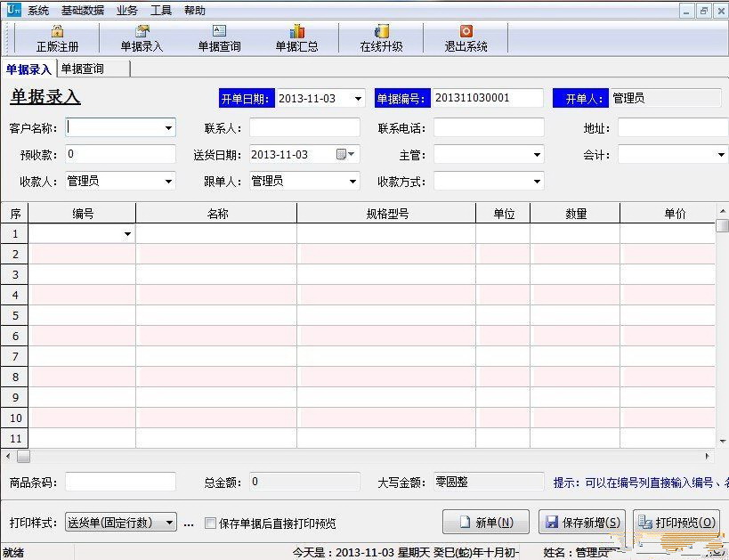The width and height of the screenshot is (729, 560).
Task: Expand the 开单日期 date dropdown
Action: pos(358,99)
